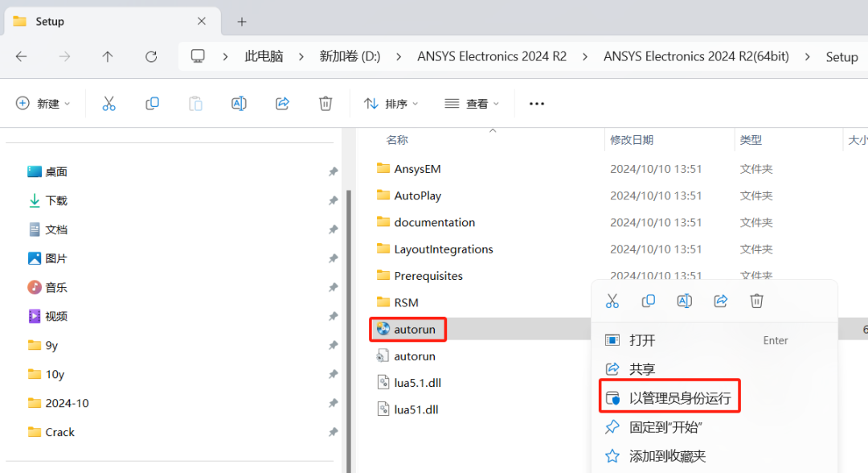This screenshot has height=473, width=868.
Task: Sort by 修改日期 column header
Action: (632, 140)
